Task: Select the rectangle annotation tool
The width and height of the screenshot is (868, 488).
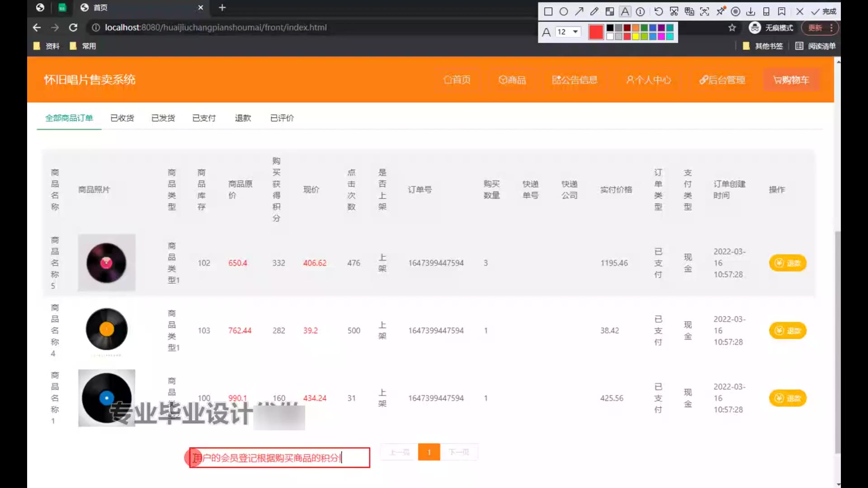Action: (x=548, y=11)
